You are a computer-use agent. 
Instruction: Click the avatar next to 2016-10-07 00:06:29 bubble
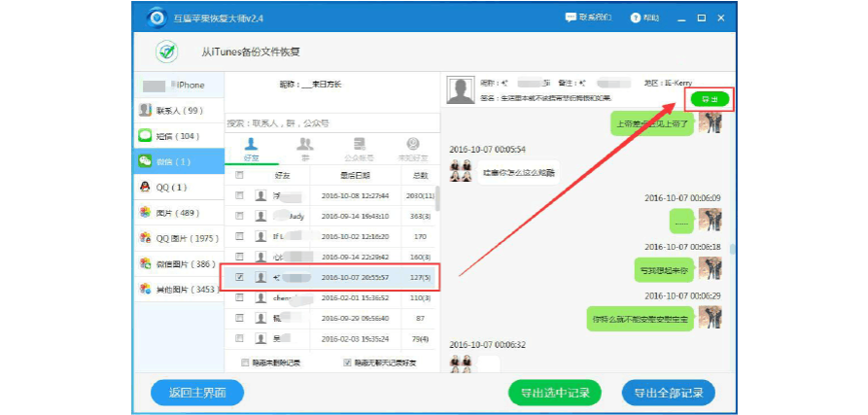click(710, 317)
